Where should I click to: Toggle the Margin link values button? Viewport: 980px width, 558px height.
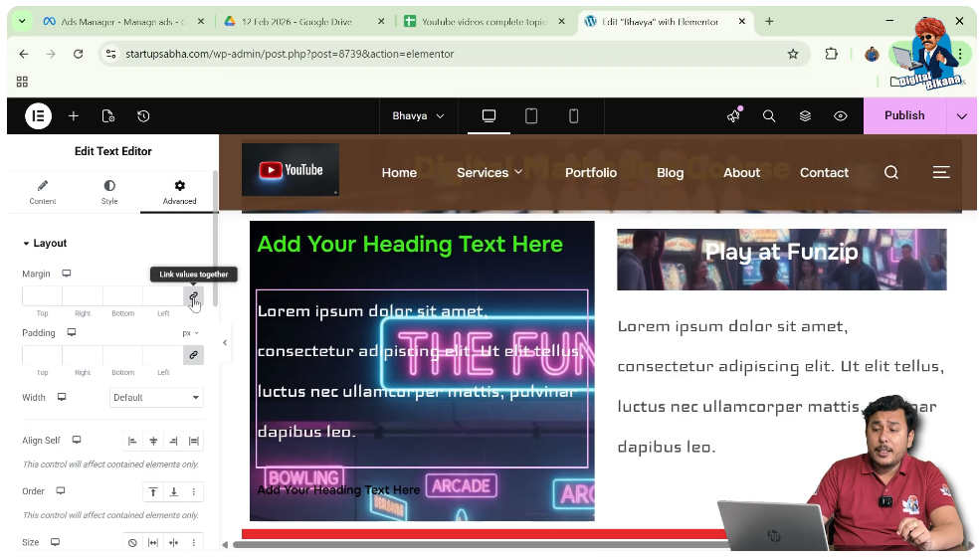pyautogui.click(x=193, y=296)
